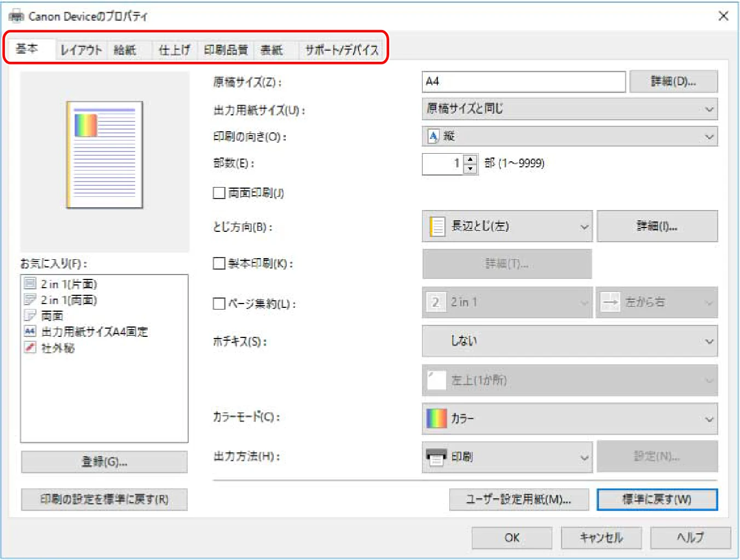The image size is (740, 560).
Task: Open help with the ヘルプ button
Action: [x=690, y=538]
